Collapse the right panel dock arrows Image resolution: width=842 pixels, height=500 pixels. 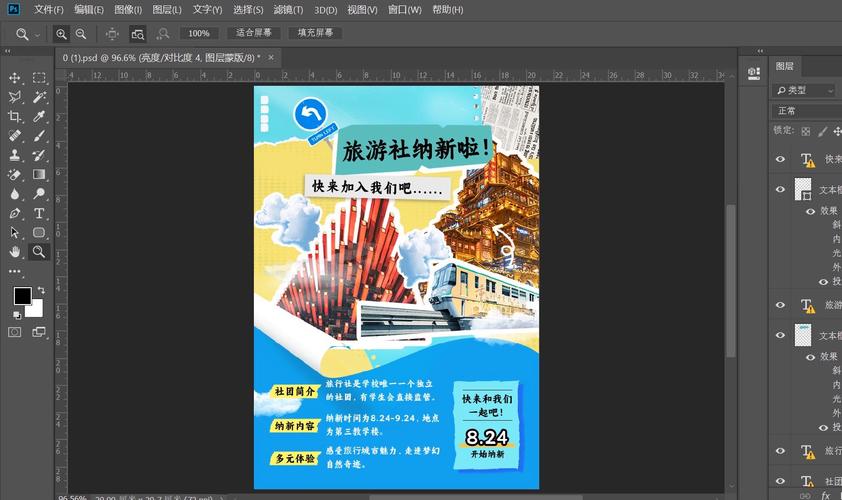click(x=760, y=51)
